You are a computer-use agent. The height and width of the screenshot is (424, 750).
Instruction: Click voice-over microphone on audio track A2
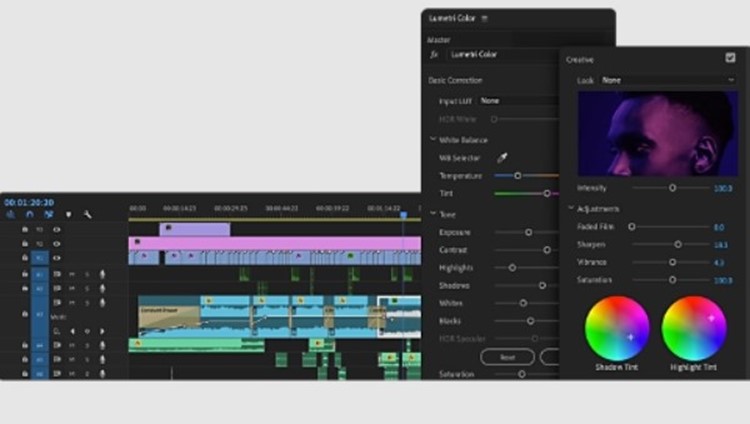coord(102,289)
